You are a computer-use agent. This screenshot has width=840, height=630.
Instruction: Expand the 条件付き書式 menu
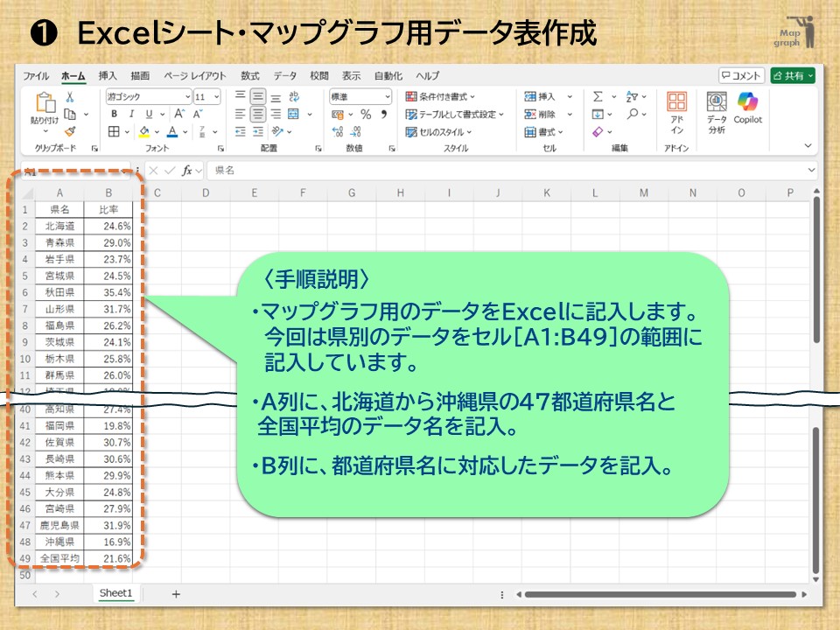click(x=440, y=96)
